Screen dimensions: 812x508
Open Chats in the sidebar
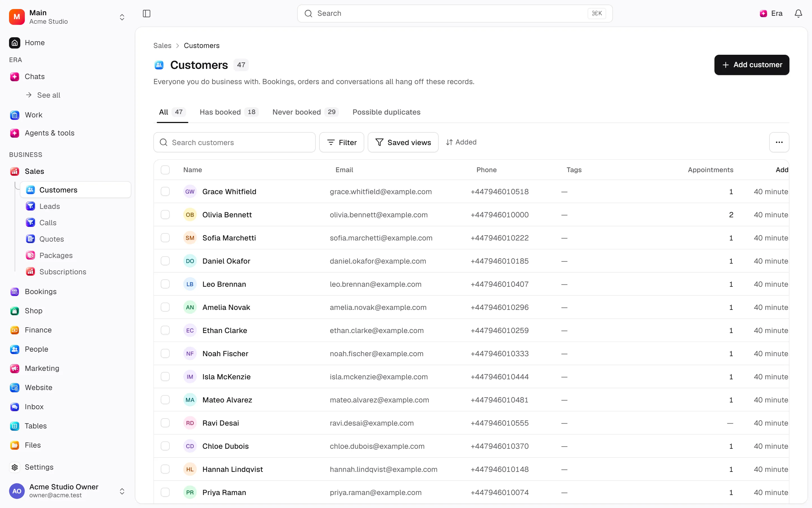35,76
